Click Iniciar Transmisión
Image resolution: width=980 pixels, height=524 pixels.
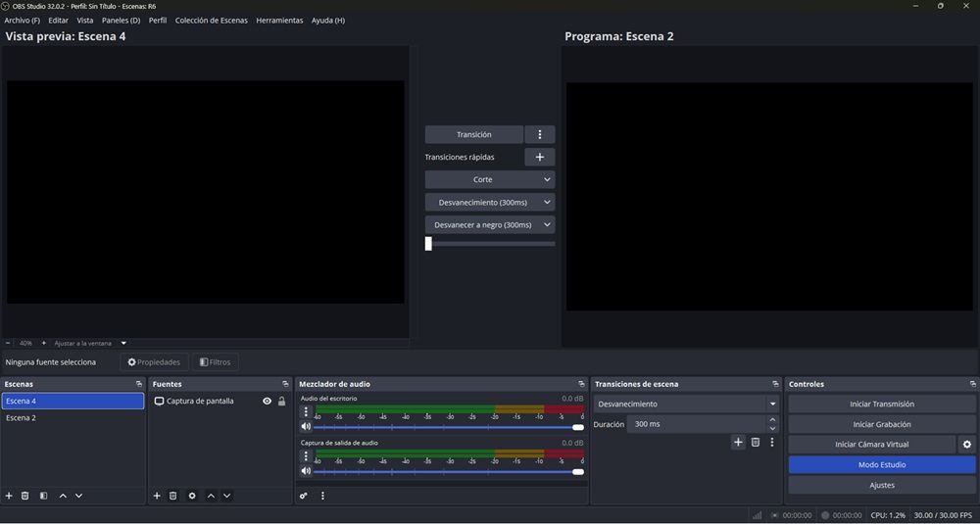pyautogui.click(x=882, y=405)
